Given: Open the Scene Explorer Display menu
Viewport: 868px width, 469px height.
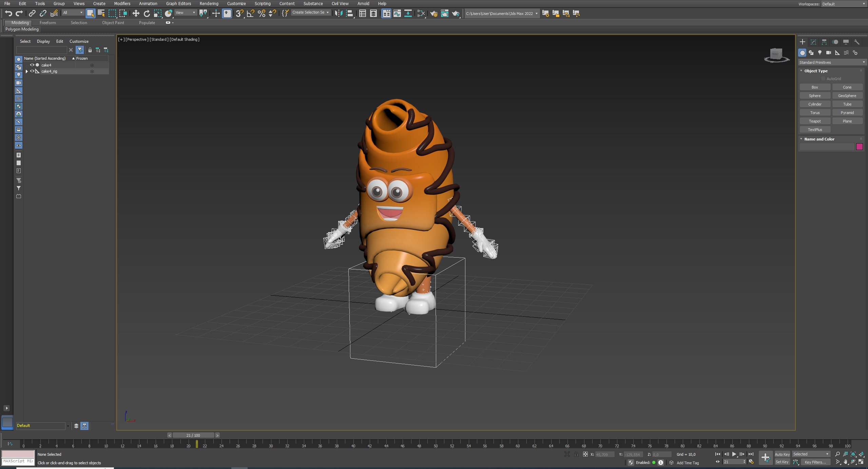Looking at the screenshot, I should tap(43, 41).
